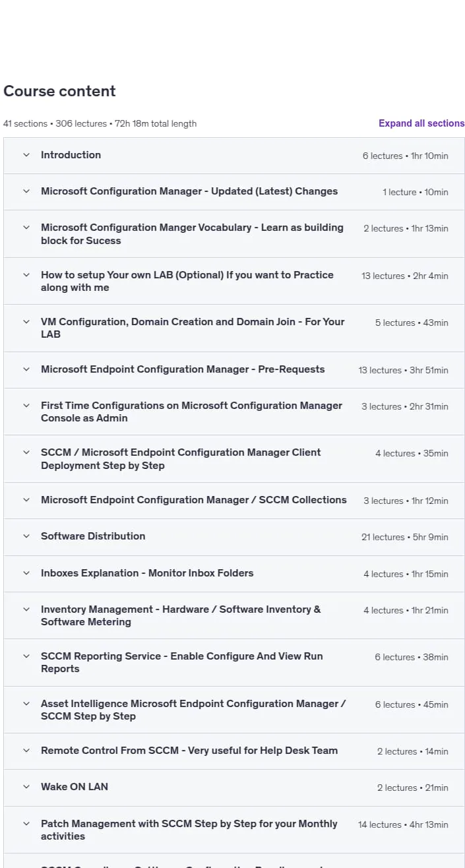
Task: Click '4 lectures • 1hr 21min' text
Action: (406, 610)
